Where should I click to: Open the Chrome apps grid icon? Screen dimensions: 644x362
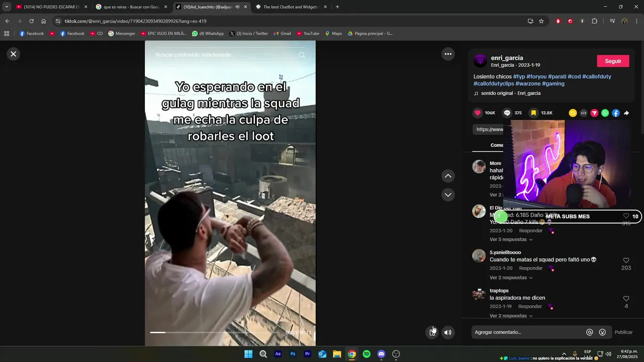tap(7, 34)
